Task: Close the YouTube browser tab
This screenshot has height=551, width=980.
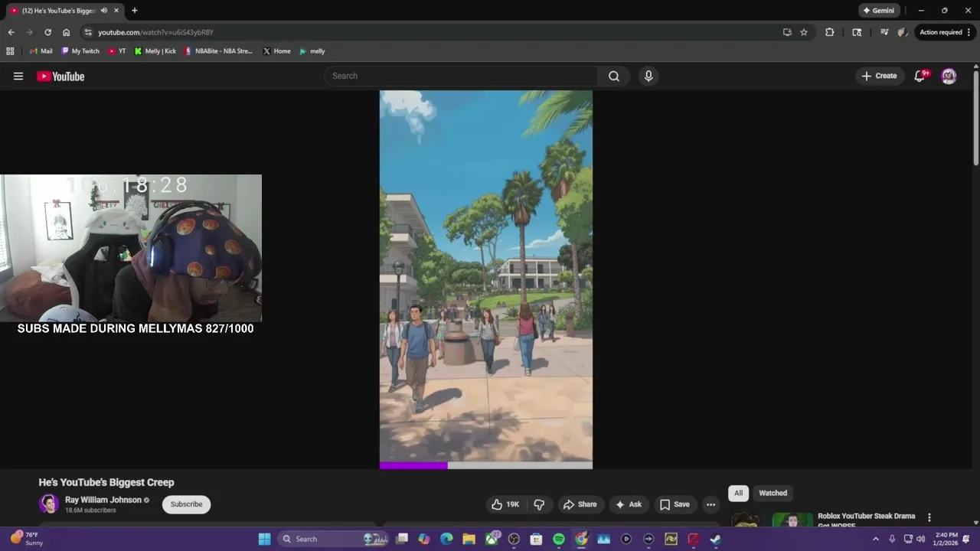Action: click(x=116, y=11)
